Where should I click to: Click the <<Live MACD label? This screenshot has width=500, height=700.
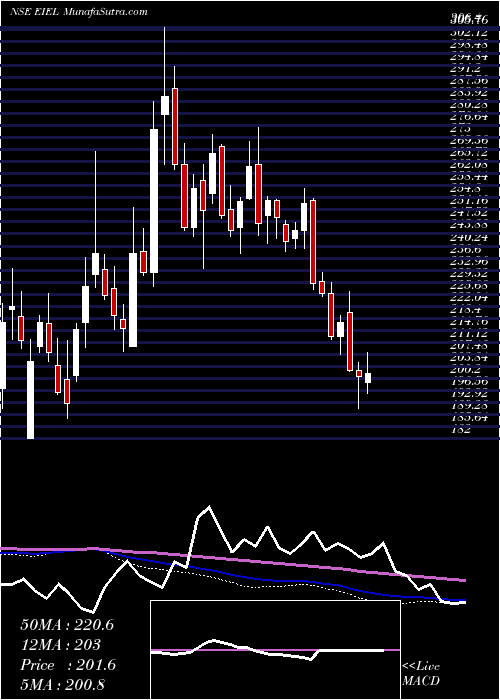(x=421, y=674)
